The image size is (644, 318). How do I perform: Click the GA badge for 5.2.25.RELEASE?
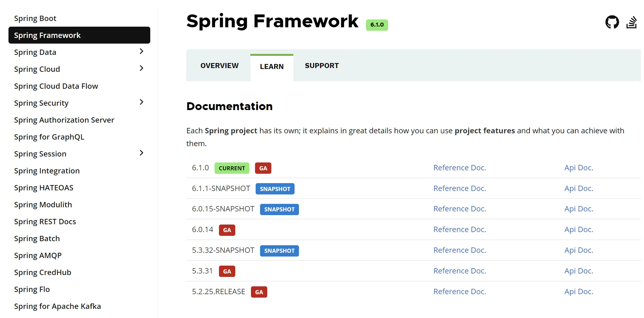259,292
